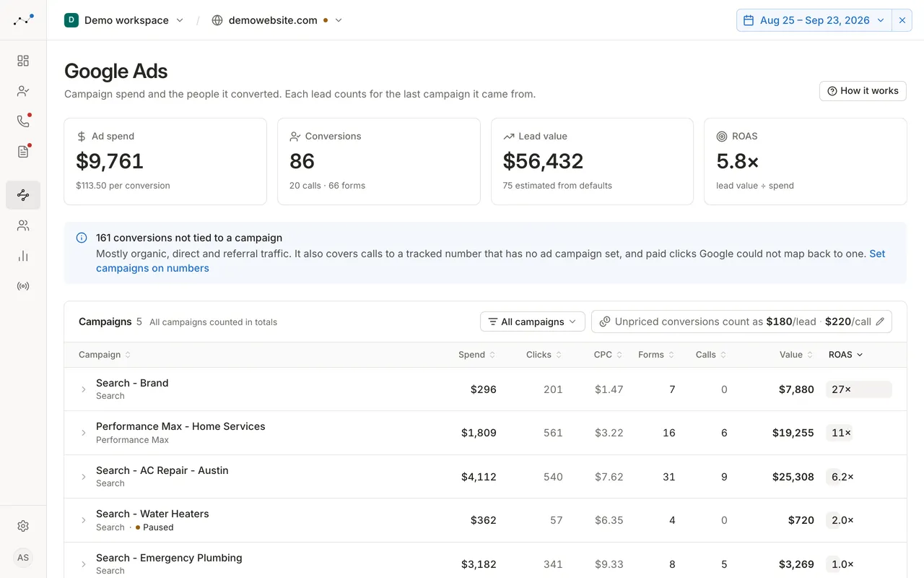This screenshot has height=578, width=924.
Task: Click the dollar icon on Ad spend card
Action: (x=82, y=136)
